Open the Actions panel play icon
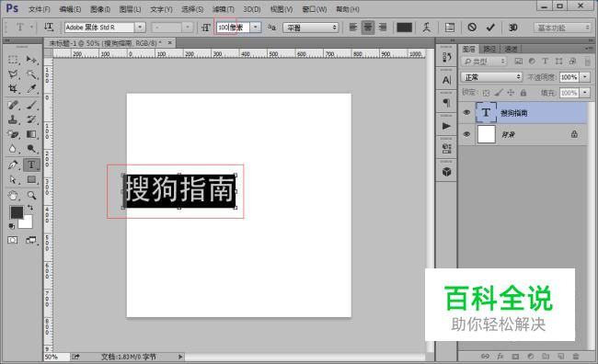This screenshot has height=364, width=598. [446, 126]
